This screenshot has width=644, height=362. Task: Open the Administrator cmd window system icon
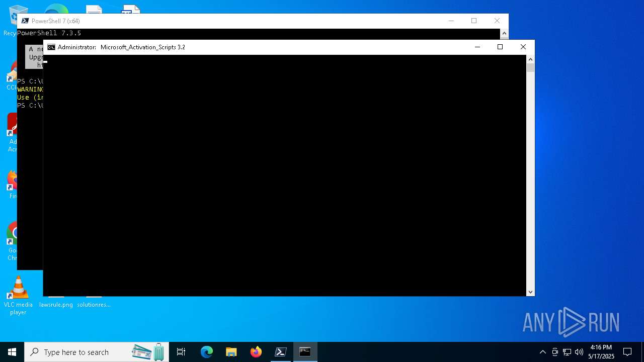point(51,47)
